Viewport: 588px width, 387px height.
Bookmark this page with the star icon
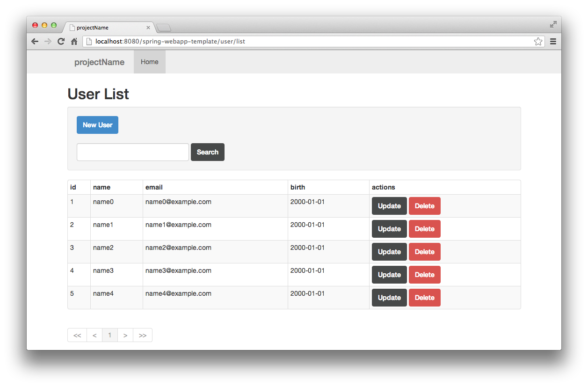pos(538,42)
